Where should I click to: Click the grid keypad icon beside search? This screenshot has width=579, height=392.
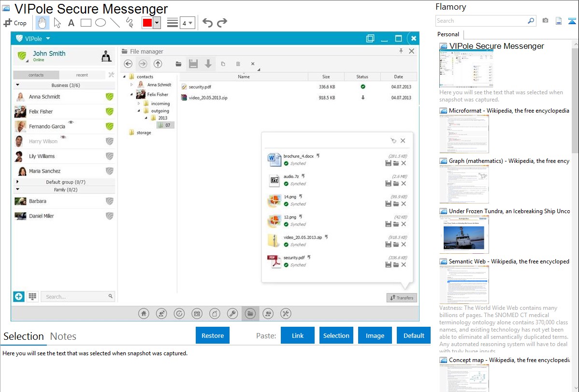point(32,296)
